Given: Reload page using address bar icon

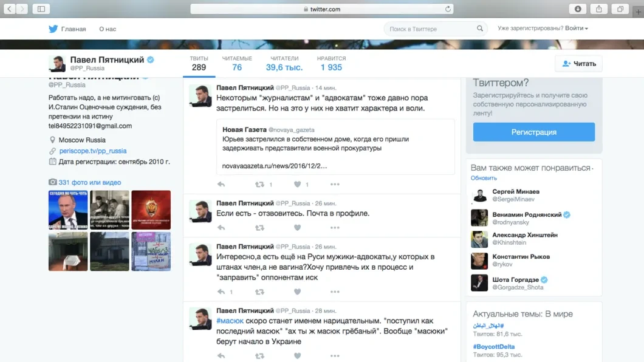Looking at the screenshot, I should click(x=448, y=9).
